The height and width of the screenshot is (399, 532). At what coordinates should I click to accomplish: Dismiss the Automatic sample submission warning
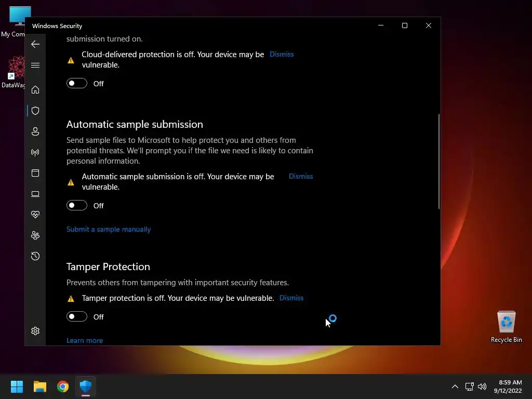click(x=301, y=177)
